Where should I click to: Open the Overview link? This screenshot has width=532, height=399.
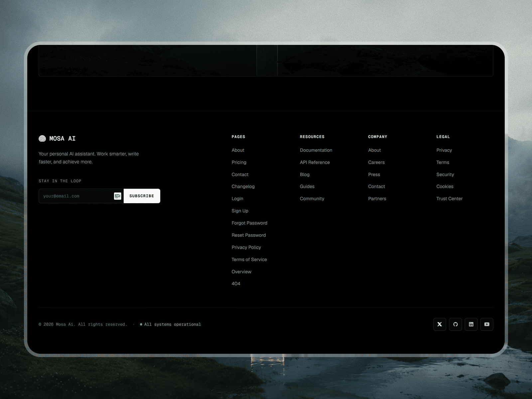pos(241,272)
